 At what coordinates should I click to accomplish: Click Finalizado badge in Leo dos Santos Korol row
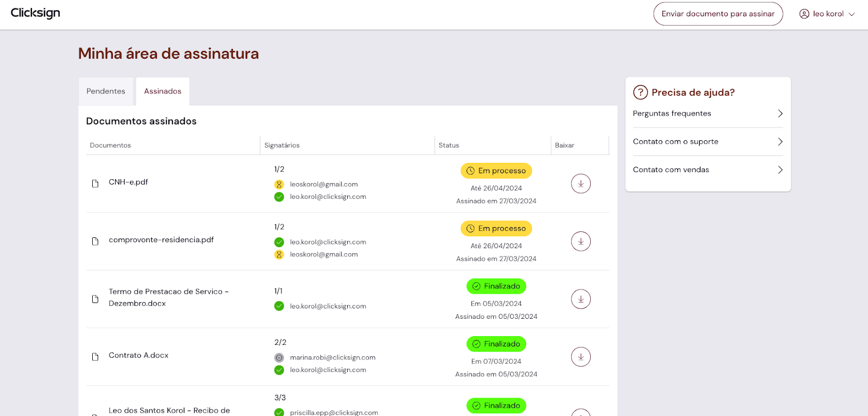[496, 406]
